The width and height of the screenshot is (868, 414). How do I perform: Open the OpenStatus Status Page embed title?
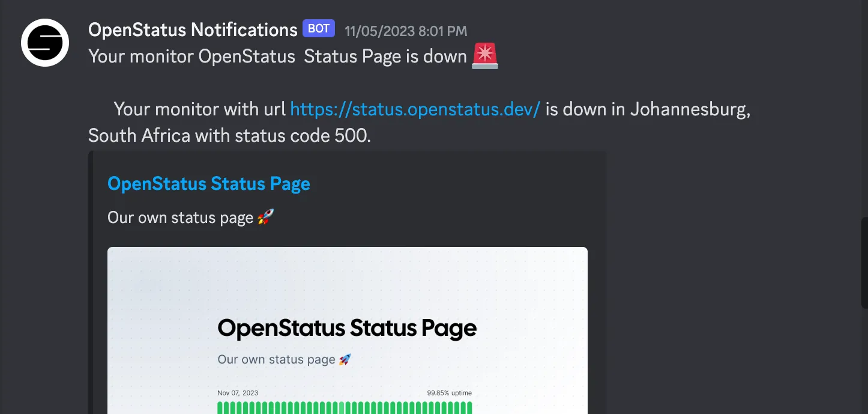(x=208, y=183)
